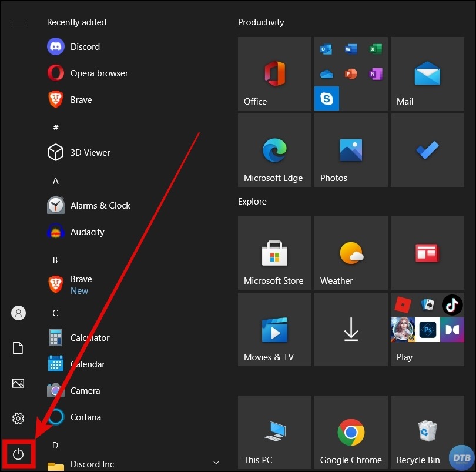
Task: Click the Power button icon
Action: click(x=18, y=453)
